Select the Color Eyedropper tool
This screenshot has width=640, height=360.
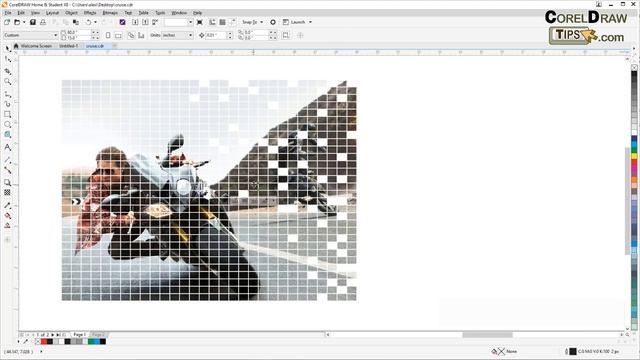(x=7, y=205)
